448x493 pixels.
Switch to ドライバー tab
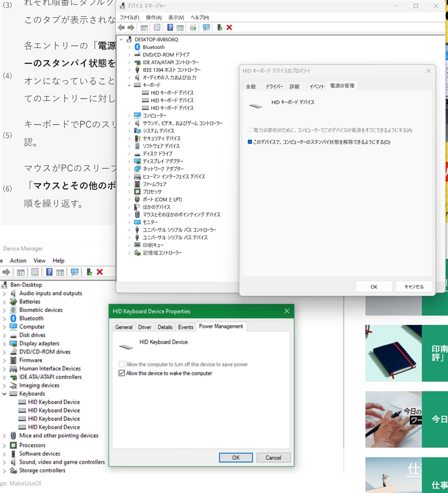pyautogui.click(x=274, y=87)
